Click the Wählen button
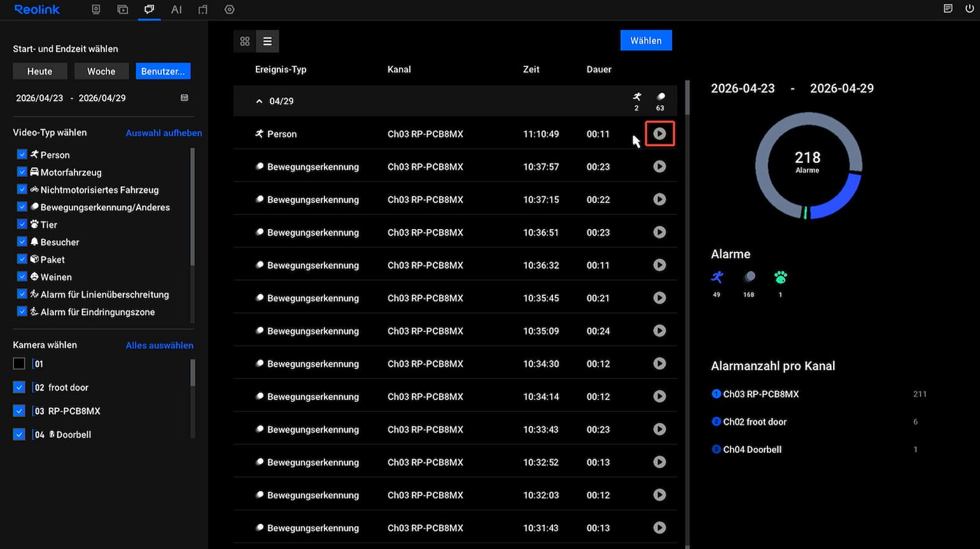980x549 pixels. pos(646,41)
